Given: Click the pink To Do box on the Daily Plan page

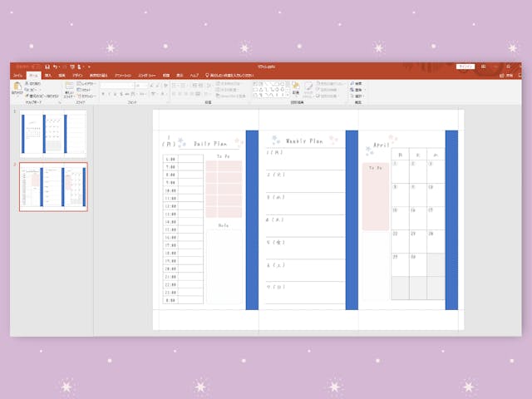Looking at the screenshot, I should [x=224, y=188].
